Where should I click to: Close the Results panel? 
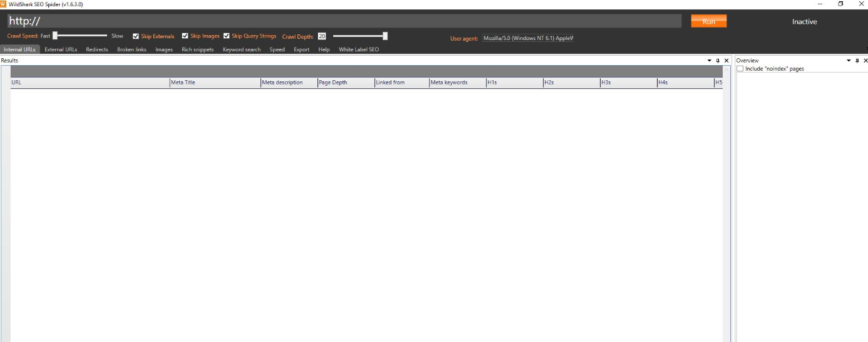click(726, 61)
